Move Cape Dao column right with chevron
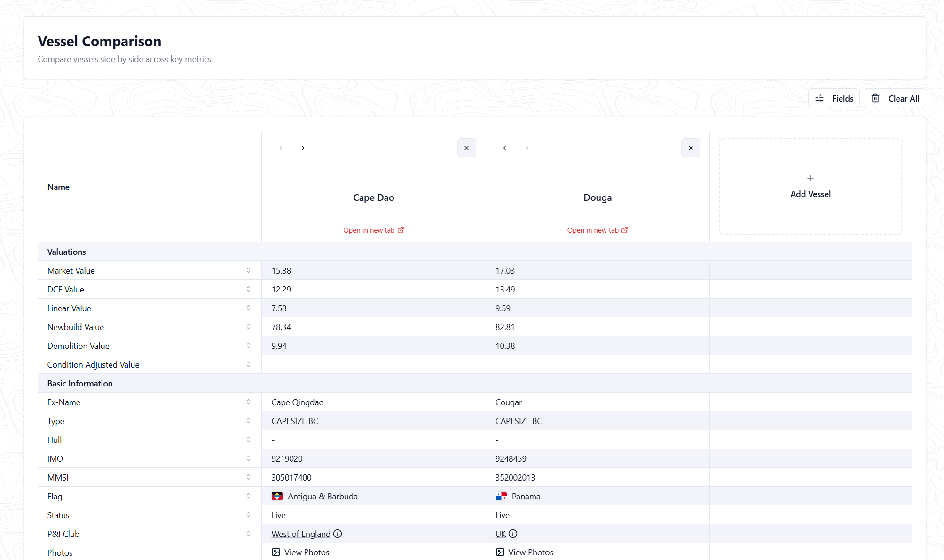Screen dimensions: 944x560 [x=303, y=148]
